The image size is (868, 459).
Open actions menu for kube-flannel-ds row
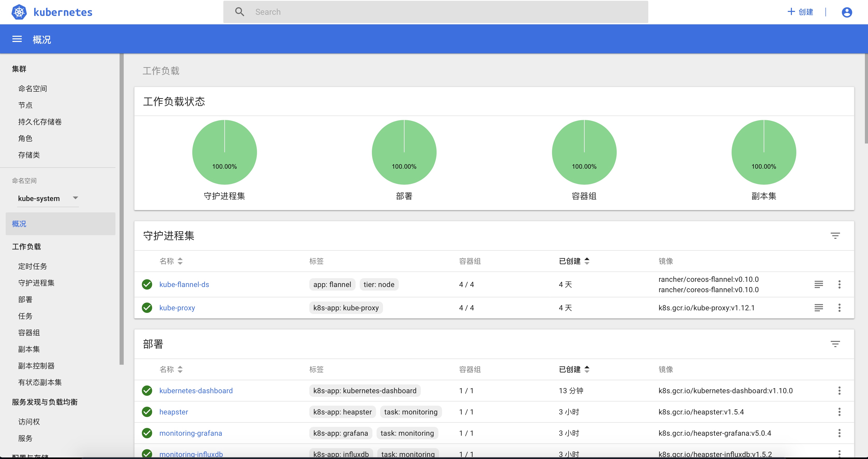point(839,284)
